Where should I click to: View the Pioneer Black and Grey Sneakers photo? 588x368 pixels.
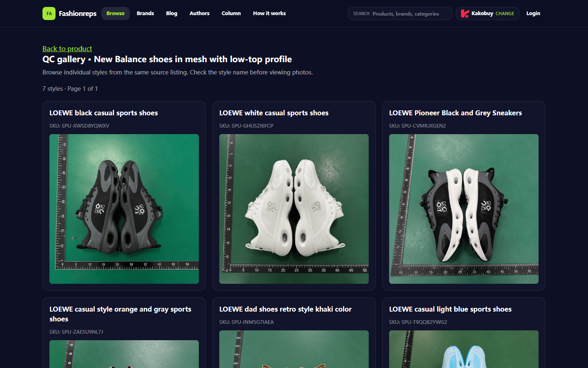point(464,209)
